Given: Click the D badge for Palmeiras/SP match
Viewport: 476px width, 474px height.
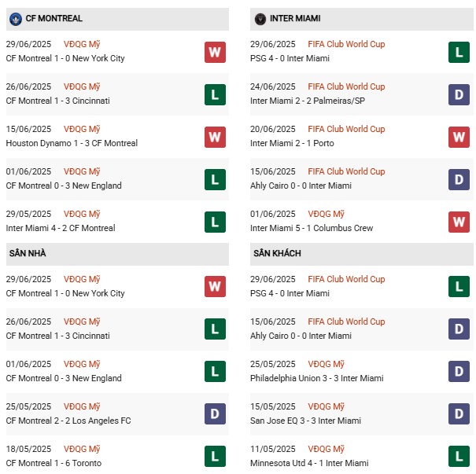Looking at the screenshot, I should 459,94.
